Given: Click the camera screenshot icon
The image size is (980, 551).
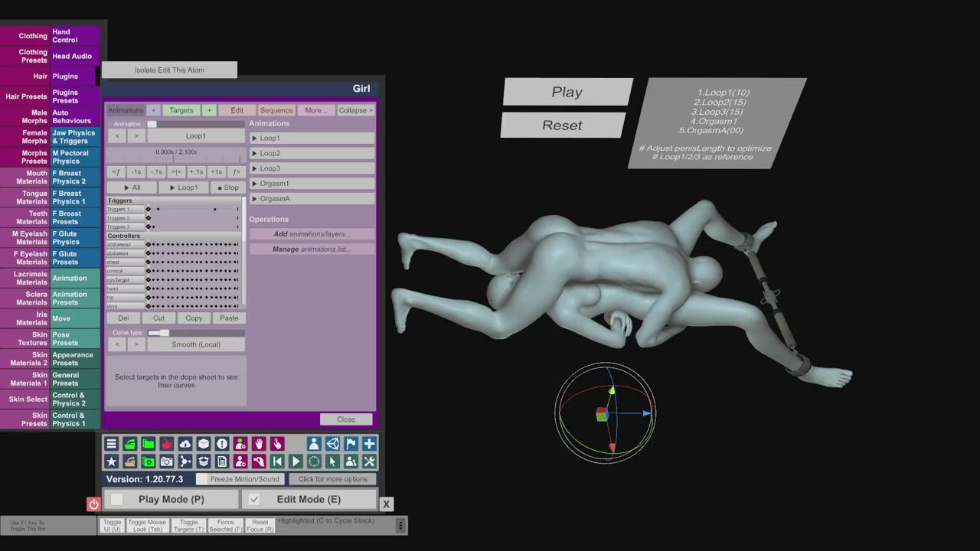Looking at the screenshot, I should pos(166,461).
